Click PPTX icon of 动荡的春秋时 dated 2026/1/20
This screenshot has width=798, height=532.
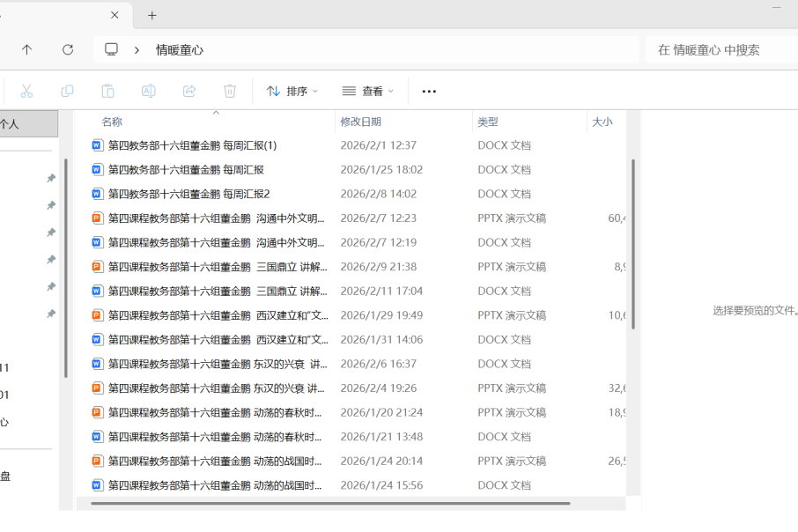click(97, 412)
